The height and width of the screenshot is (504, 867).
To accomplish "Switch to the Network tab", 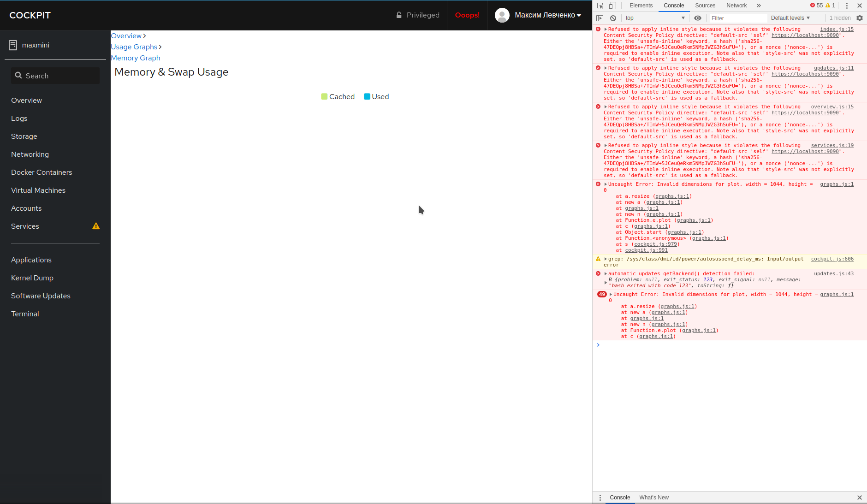I will [x=736, y=6].
